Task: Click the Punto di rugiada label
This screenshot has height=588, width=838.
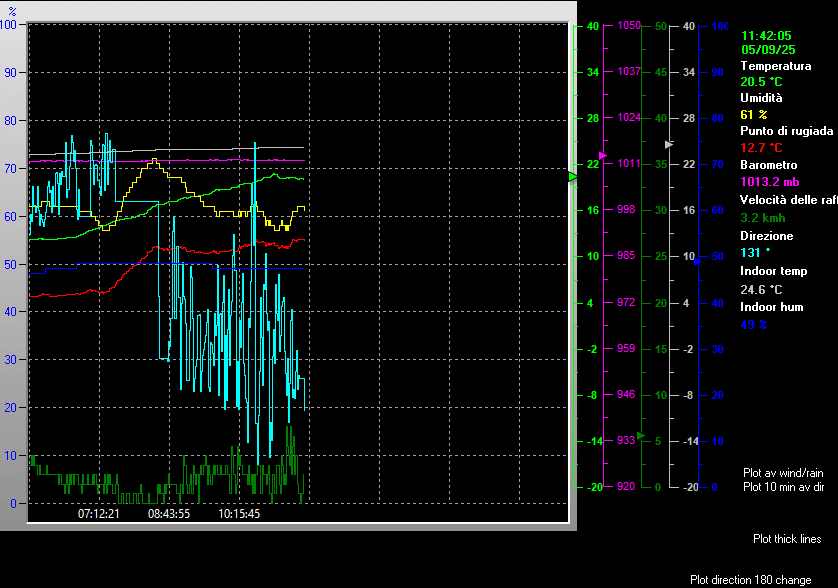Action: click(787, 131)
